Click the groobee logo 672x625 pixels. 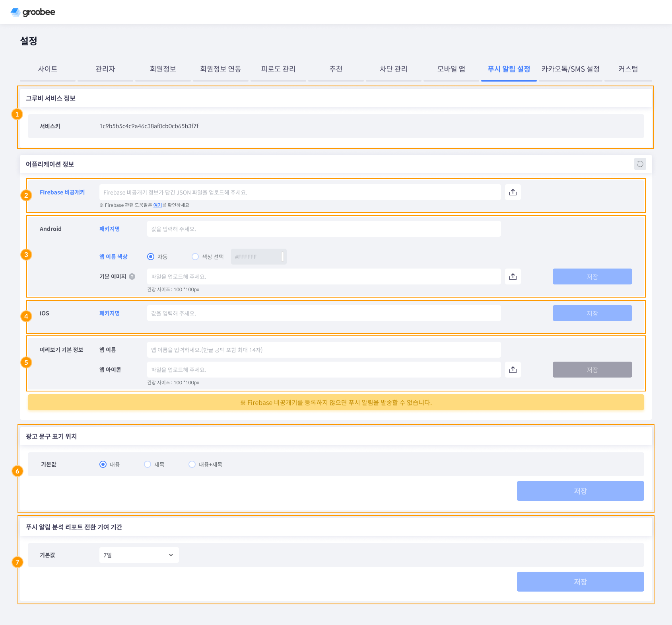tap(33, 12)
